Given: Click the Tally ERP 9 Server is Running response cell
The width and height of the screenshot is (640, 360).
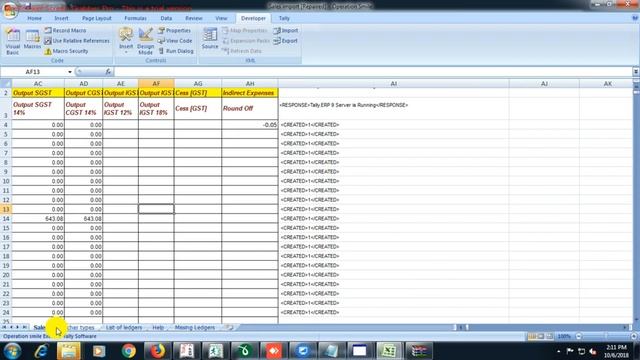Looking at the screenshot, I should click(393, 109).
